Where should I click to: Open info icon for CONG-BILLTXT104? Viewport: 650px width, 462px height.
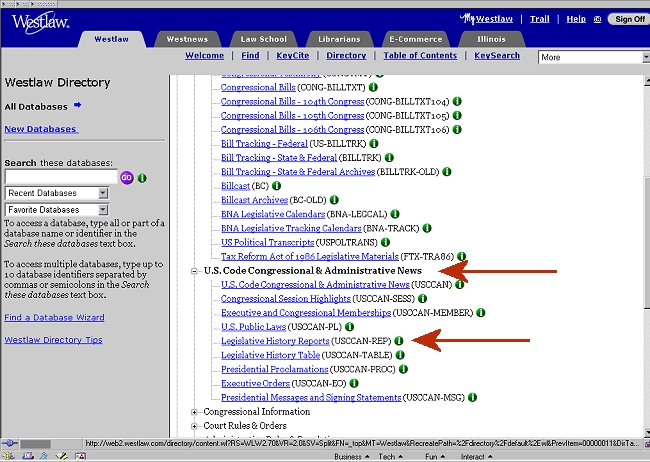(457, 101)
